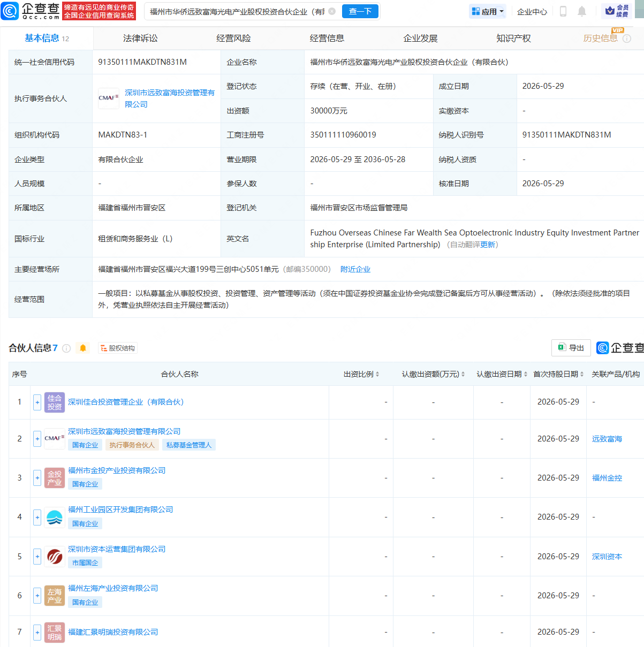The width and height of the screenshot is (644, 647).
Task: Open the mobile phone icon in header
Action: [563, 11]
